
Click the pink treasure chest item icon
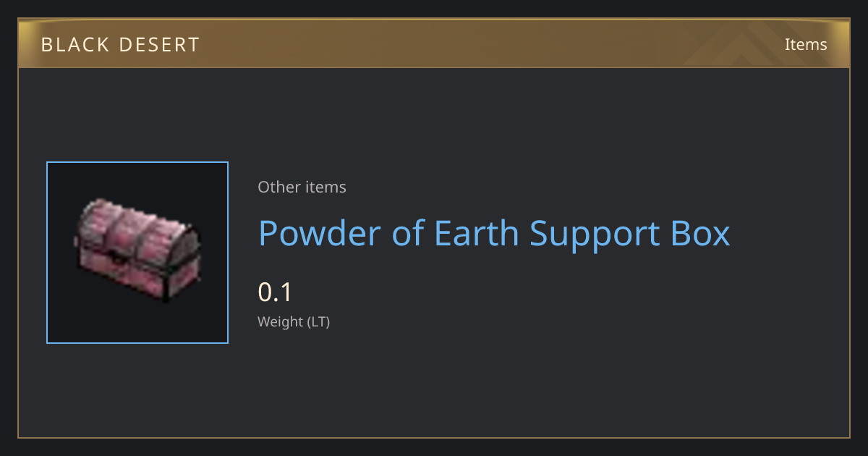[x=137, y=250]
